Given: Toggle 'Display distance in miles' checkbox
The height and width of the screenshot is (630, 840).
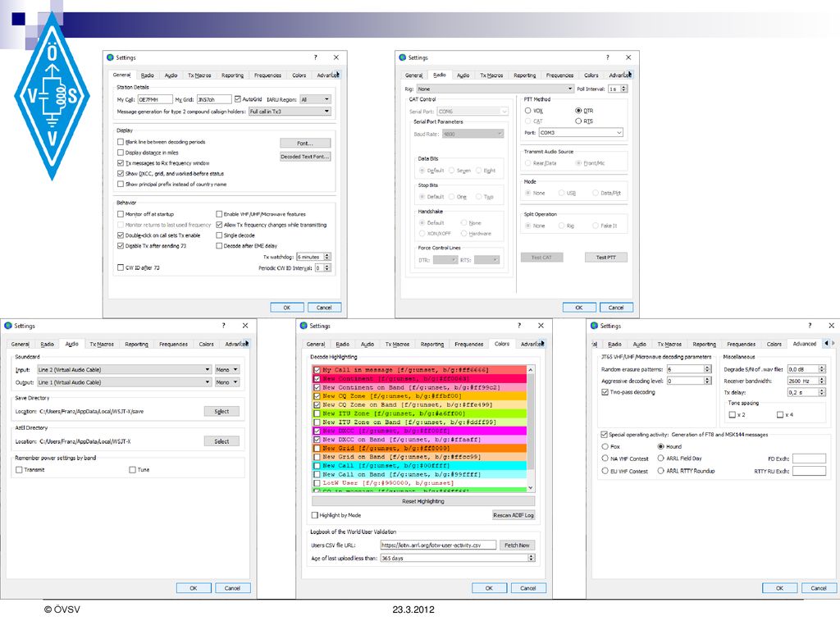Looking at the screenshot, I should click(x=121, y=153).
